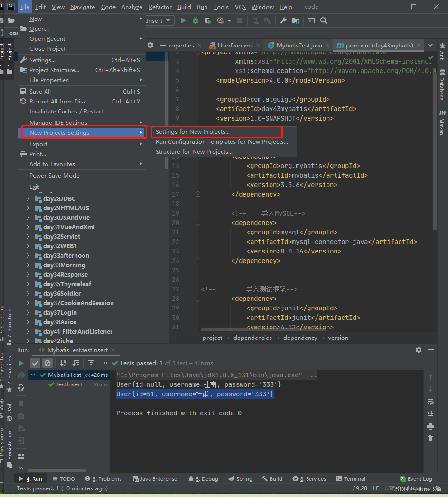Print console output via printer icon

pyautogui.click(x=430, y=426)
